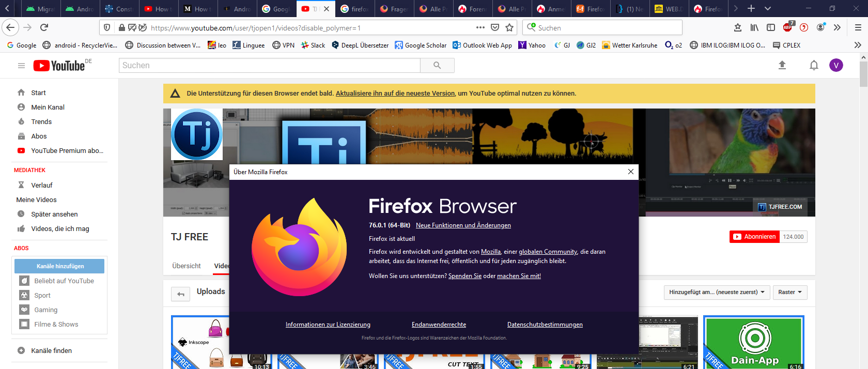
Task: Click the YouTube upload icon
Action: (x=782, y=65)
